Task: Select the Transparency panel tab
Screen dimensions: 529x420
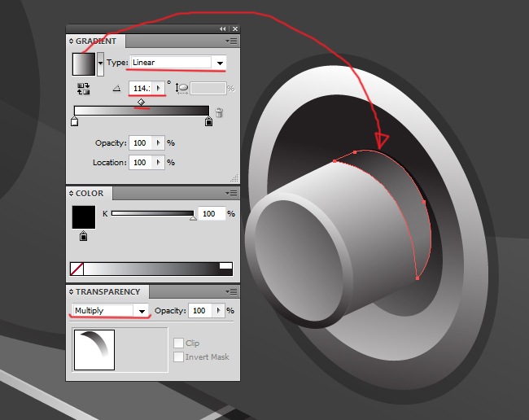Action: pos(107,292)
